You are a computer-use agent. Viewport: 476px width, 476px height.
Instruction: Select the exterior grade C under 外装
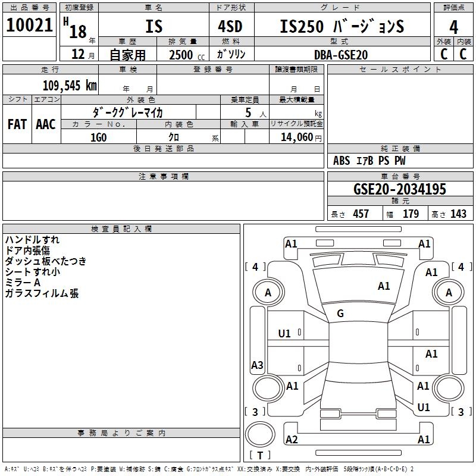click(x=444, y=54)
